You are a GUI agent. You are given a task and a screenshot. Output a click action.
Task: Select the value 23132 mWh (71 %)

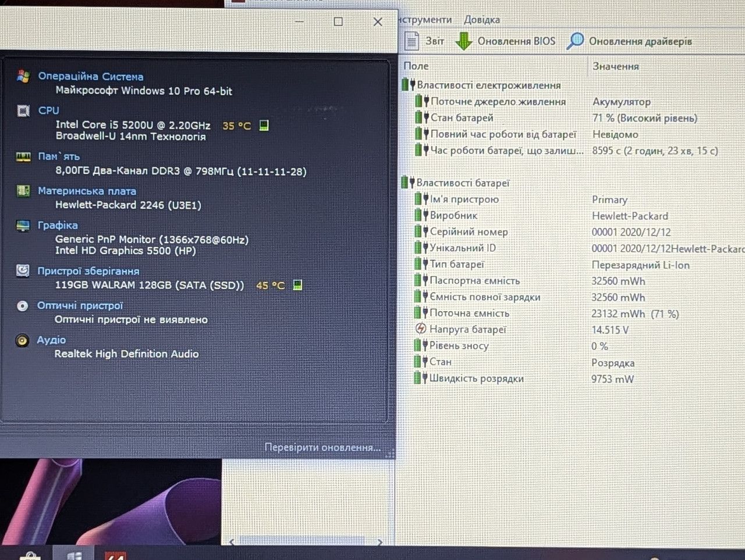(x=635, y=314)
